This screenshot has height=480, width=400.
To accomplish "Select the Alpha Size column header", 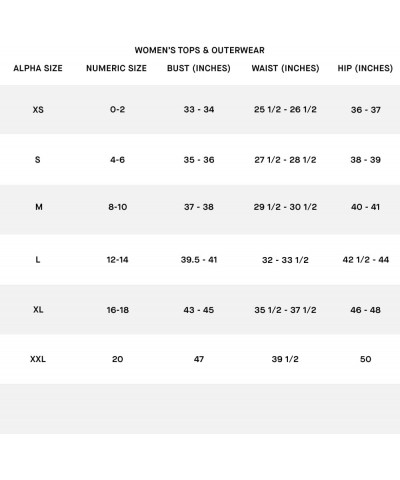I will tap(38, 68).
